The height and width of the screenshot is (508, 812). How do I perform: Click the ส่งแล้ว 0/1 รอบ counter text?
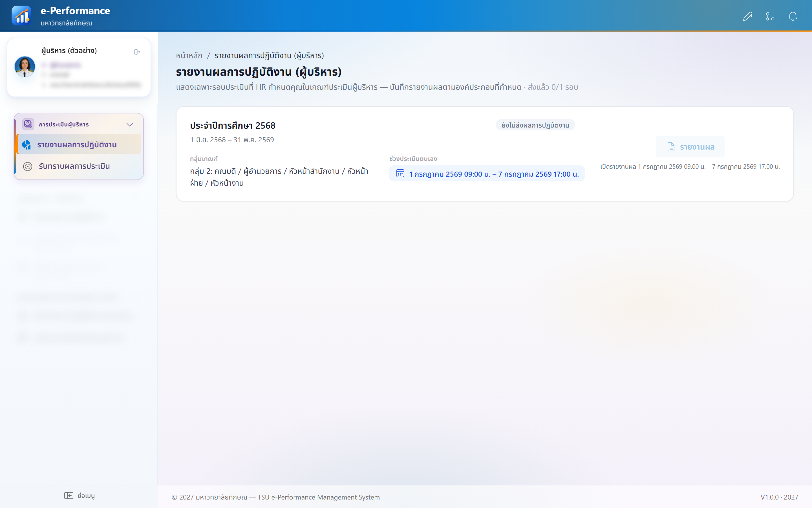pos(553,87)
